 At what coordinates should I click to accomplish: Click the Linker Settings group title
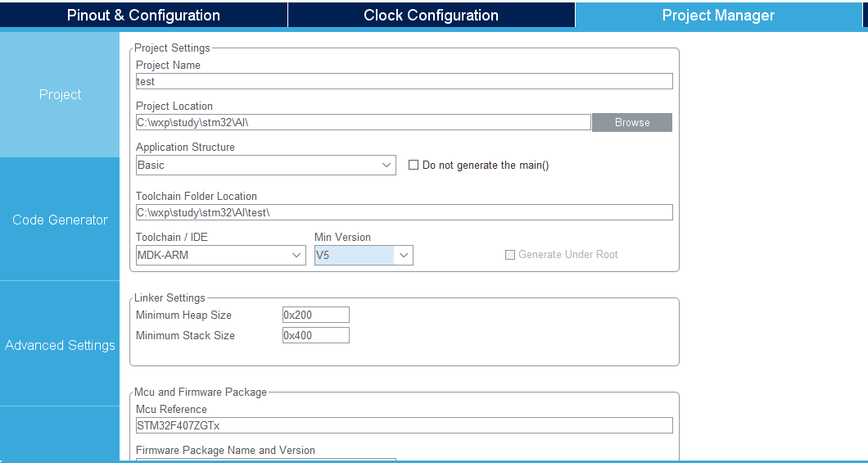click(x=170, y=298)
